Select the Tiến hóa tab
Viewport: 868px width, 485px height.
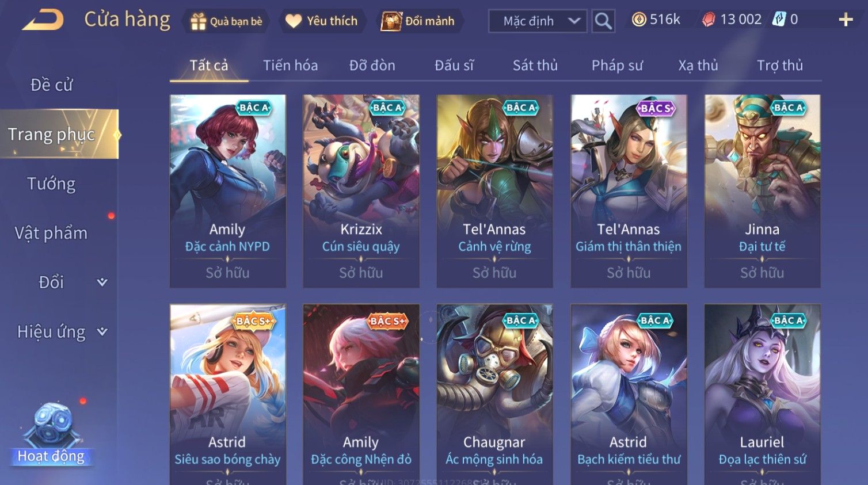[290, 66]
